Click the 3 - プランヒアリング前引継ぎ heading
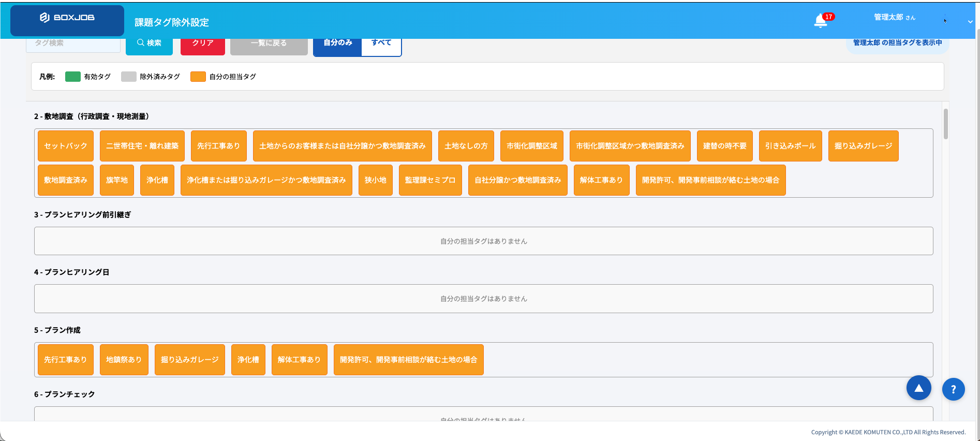The height and width of the screenshot is (441, 980). click(83, 215)
